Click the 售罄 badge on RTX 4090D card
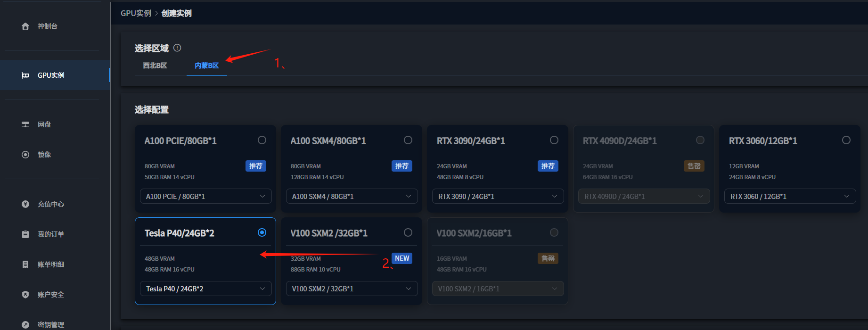The width and height of the screenshot is (868, 330). [x=694, y=166]
